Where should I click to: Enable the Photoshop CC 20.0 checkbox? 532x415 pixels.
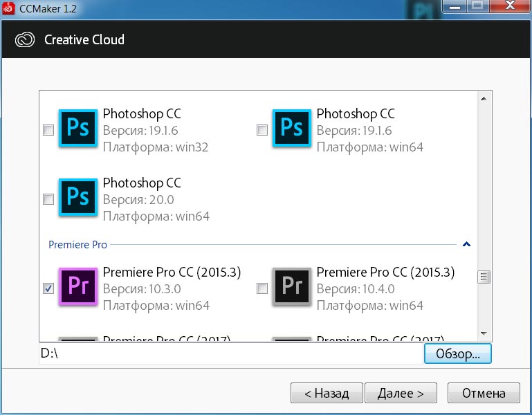coord(48,199)
